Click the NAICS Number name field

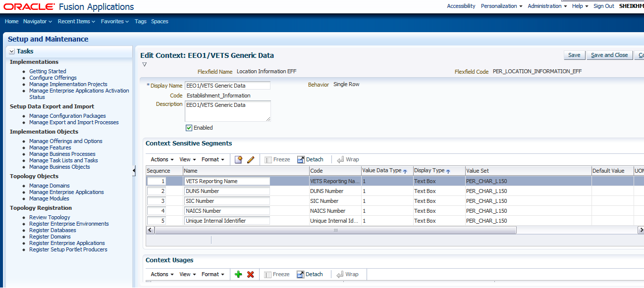tap(226, 211)
